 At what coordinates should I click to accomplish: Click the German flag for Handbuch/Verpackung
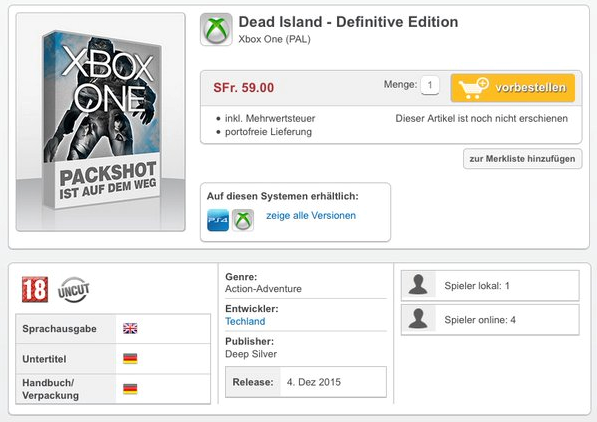130,389
